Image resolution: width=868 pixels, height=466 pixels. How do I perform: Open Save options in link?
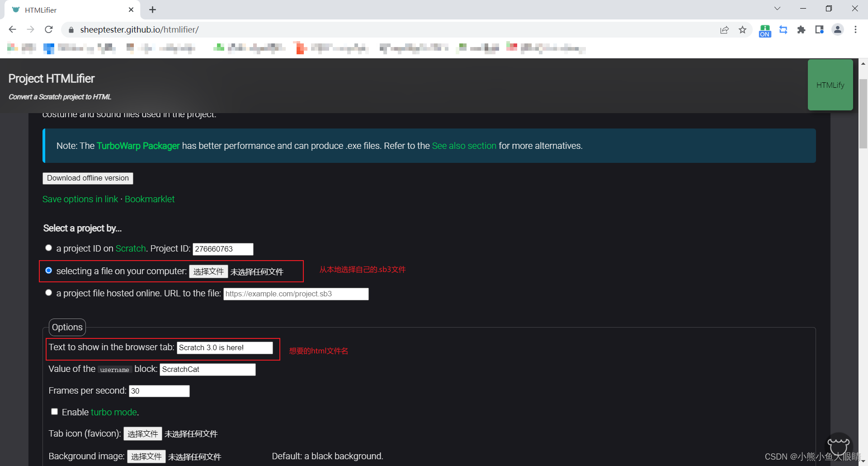coord(80,199)
